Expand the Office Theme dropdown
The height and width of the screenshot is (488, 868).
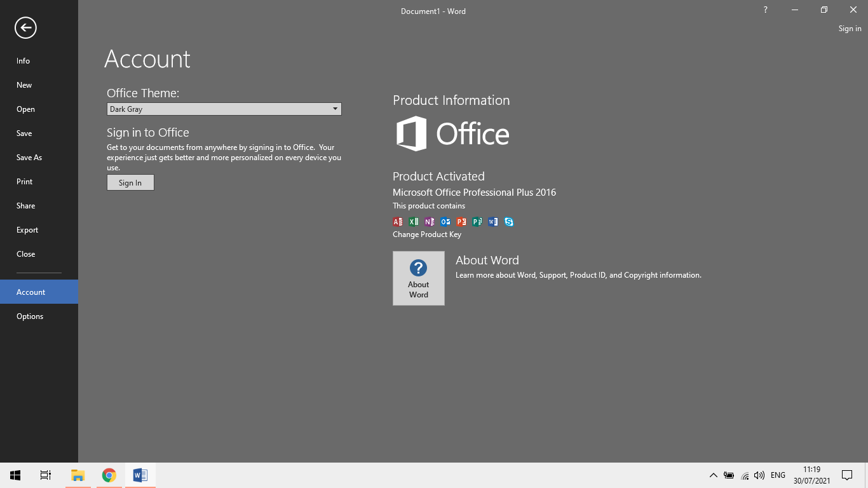point(224,109)
